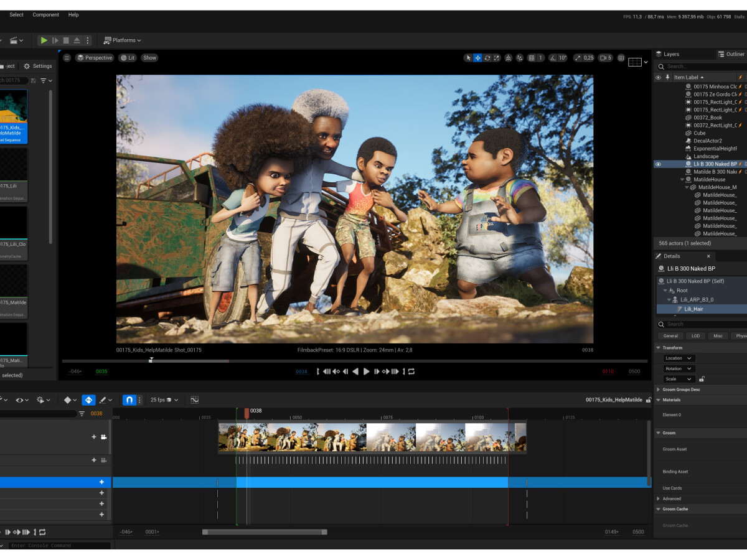Toggle rotation snap angle icon
The width and height of the screenshot is (747, 560).
tap(553, 58)
